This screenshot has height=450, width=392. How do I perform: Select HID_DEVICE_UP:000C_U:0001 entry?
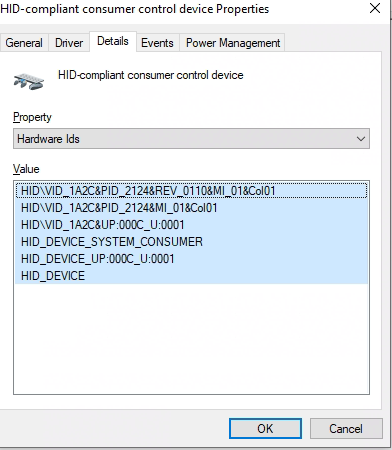click(x=191, y=259)
